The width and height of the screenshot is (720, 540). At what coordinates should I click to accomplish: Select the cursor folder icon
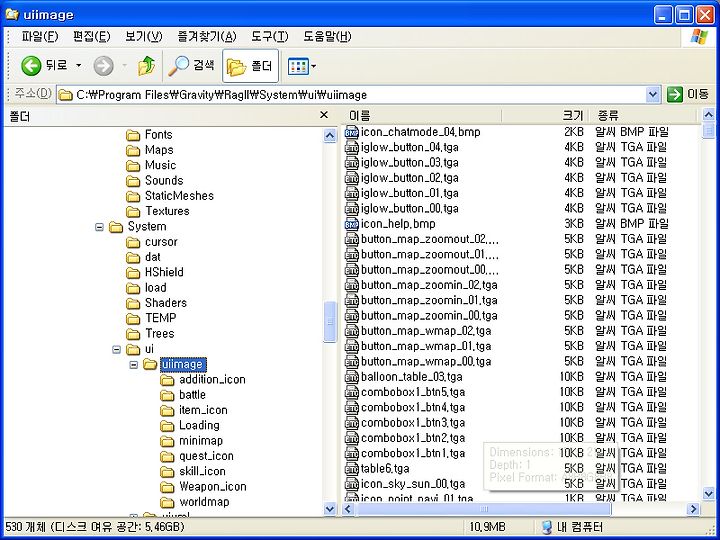point(133,242)
